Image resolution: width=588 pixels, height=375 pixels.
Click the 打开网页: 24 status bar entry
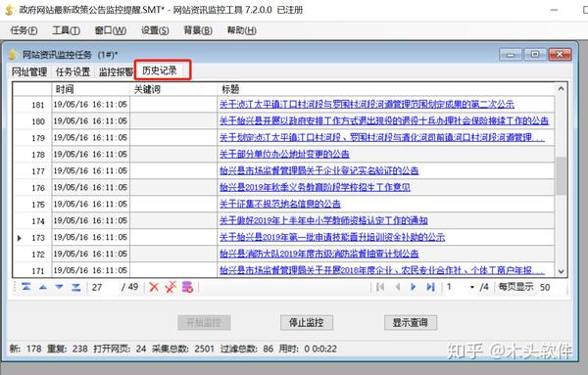pos(120,349)
